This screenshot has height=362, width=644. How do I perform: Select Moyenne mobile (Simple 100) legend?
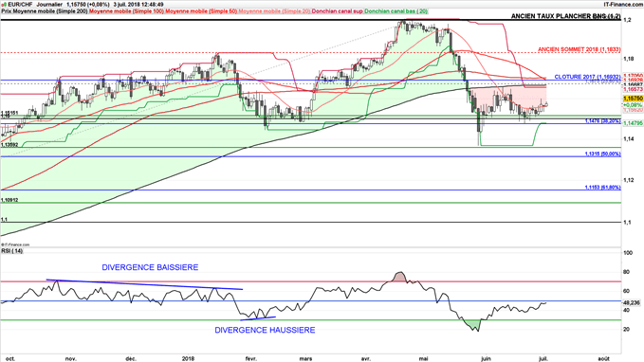pyautogui.click(x=126, y=11)
